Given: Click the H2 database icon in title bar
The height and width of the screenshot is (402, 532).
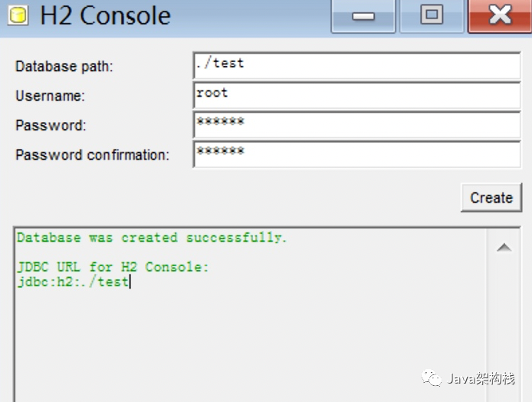Looking at the screenshot, I should [18, 15].
